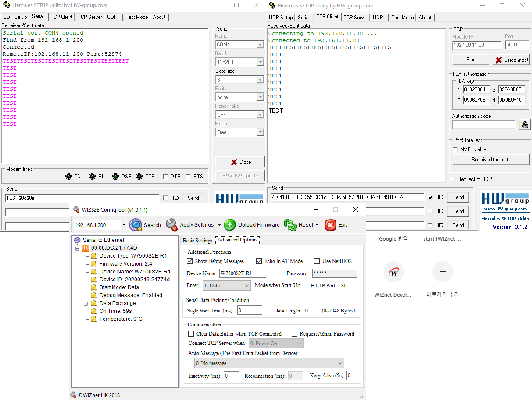Enable the RTS modem line checkbox
The width and height of the screenshot is (532, 408).
tap(188, 177)
